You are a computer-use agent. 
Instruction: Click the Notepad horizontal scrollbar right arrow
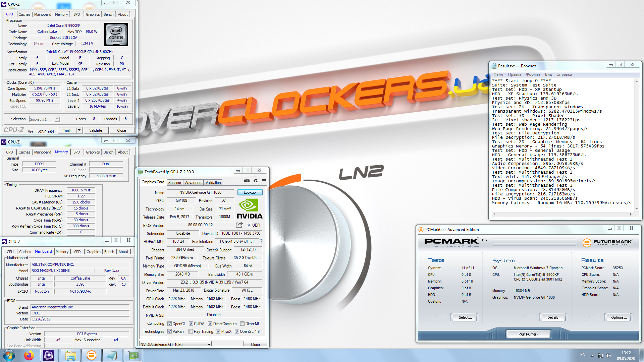tap(631, 214)
